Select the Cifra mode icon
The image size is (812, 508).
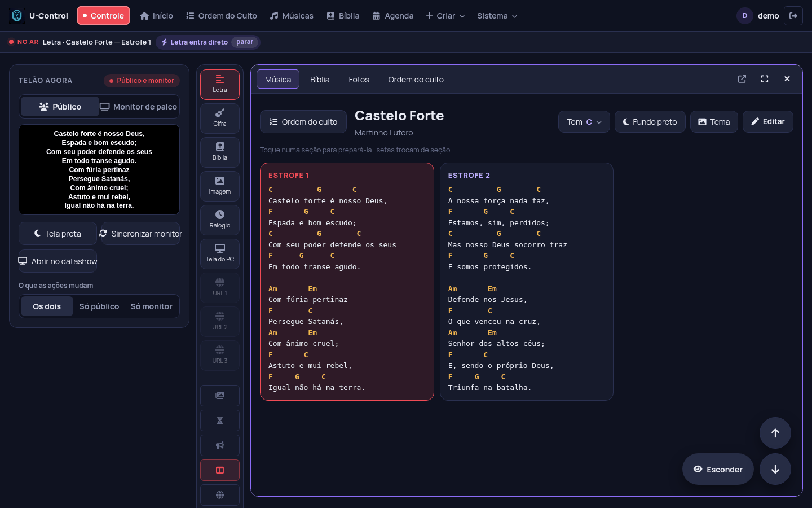[x=220, y=119]
